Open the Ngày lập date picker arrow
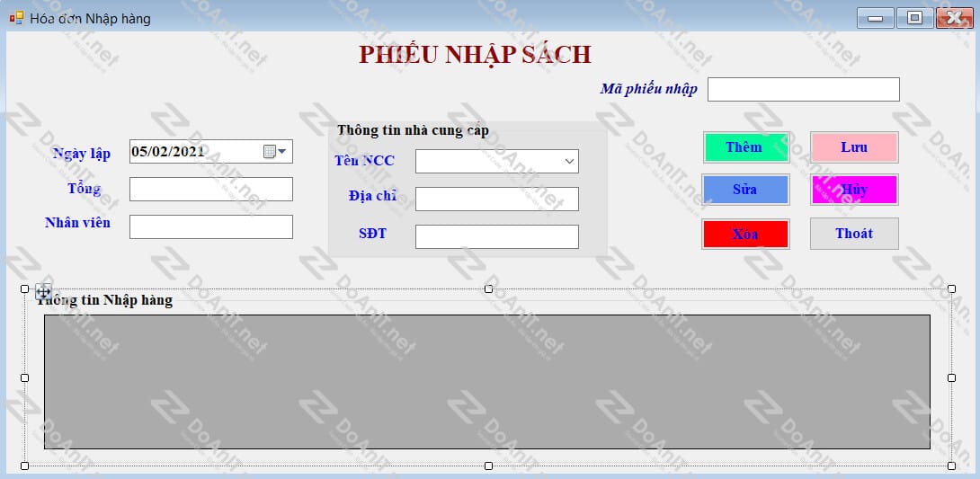 pyautogui.click(x=282, y=152)
